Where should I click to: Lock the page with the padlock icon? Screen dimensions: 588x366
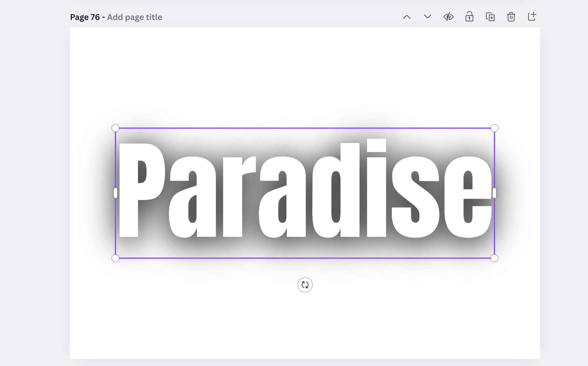[x=469, y=17]
